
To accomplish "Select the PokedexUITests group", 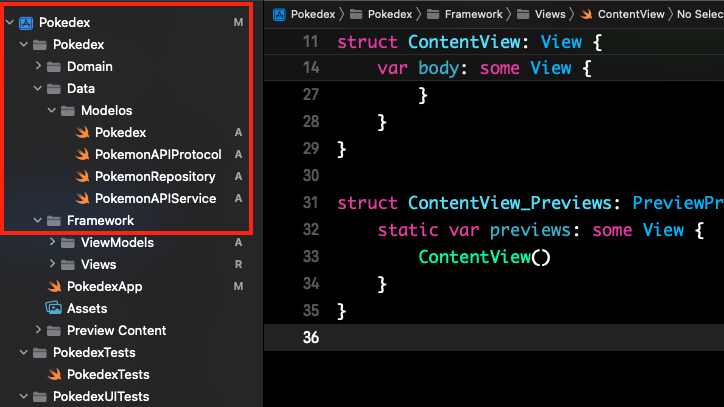I will pos(100,396).
